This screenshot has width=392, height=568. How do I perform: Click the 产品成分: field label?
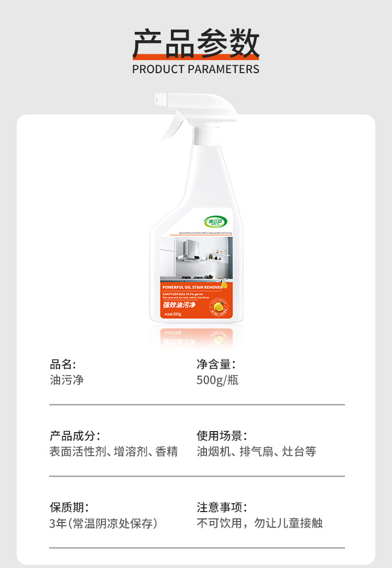[75, 436]
